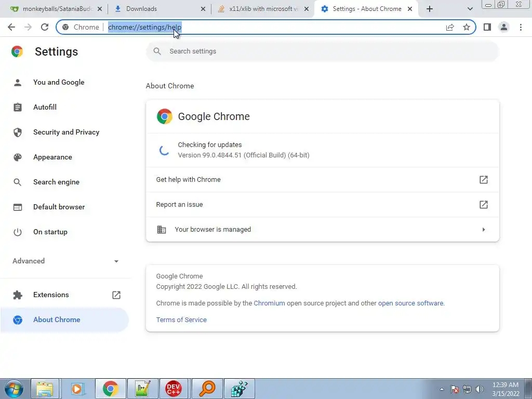This screenshot has height=399, width=532.
Task: Close the x11/xlib tab
Action: pos(307,9)
